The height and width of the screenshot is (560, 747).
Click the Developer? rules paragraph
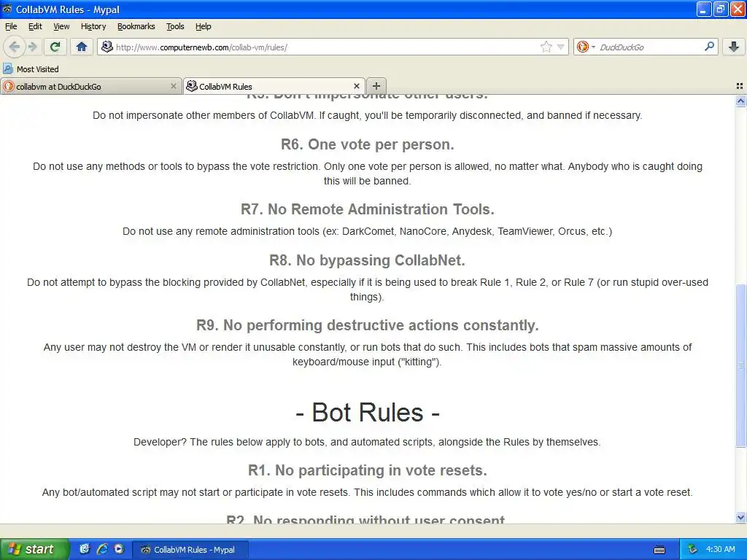(367, 442)
